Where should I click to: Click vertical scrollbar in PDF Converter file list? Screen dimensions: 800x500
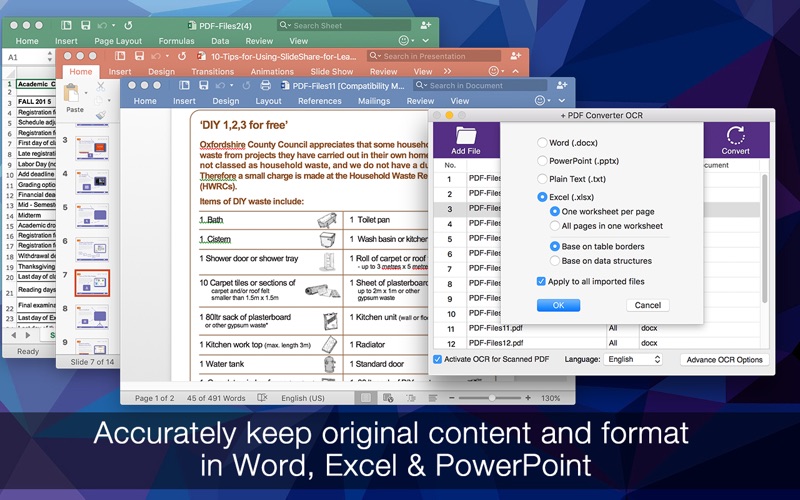click(x=764, y=238)
